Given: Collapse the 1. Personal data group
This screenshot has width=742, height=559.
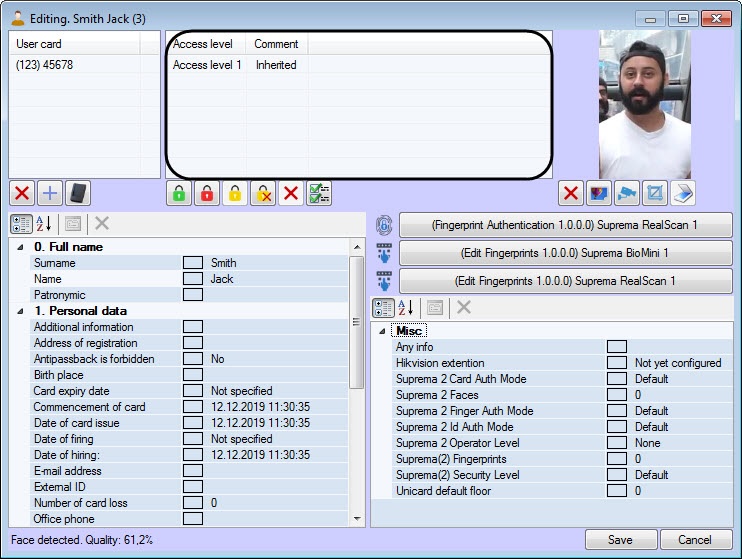Looking at the screenshot, I should tap(21, 311).
